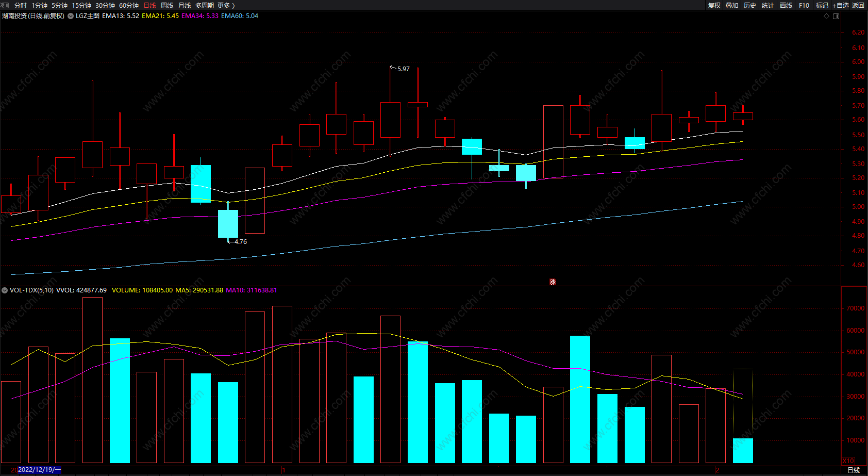Click the 叠加 overlay button

(732, 6)
